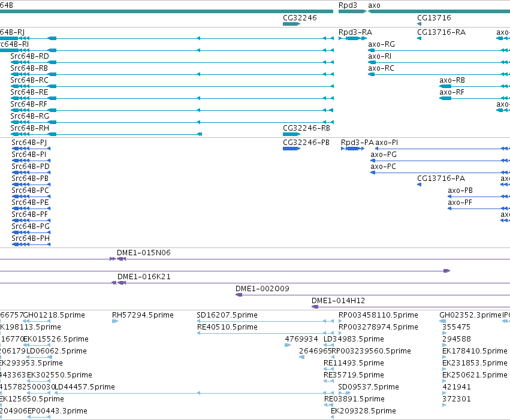Click the Src64B-RF transcript label
Screen dimensions: 510x420
(29, 105)
